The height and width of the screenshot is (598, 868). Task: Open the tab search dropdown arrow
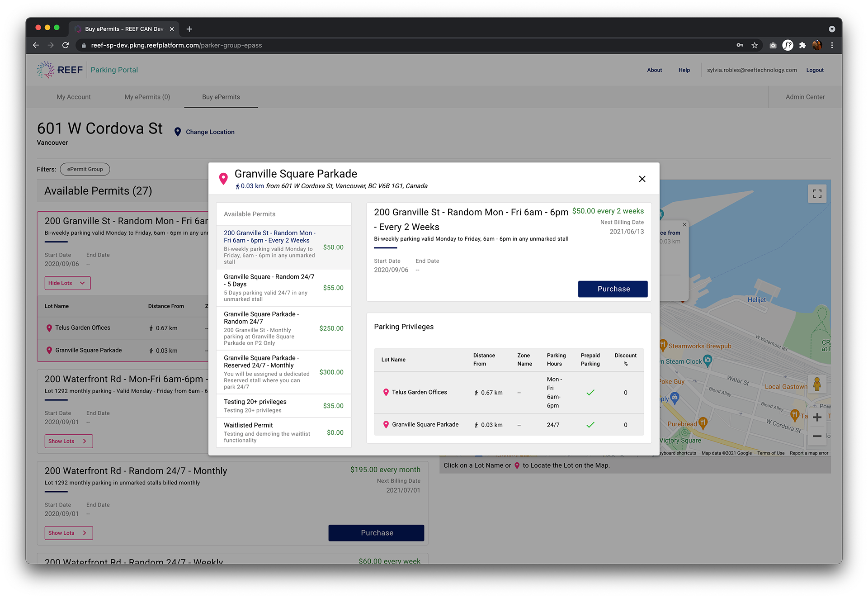[x=832, y=29]
